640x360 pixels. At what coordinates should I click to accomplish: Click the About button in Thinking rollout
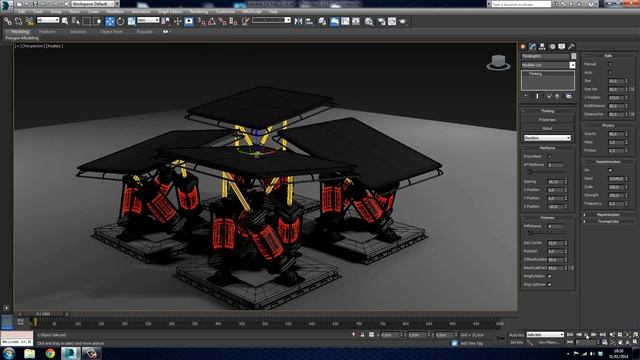click(x=547, y=128)
